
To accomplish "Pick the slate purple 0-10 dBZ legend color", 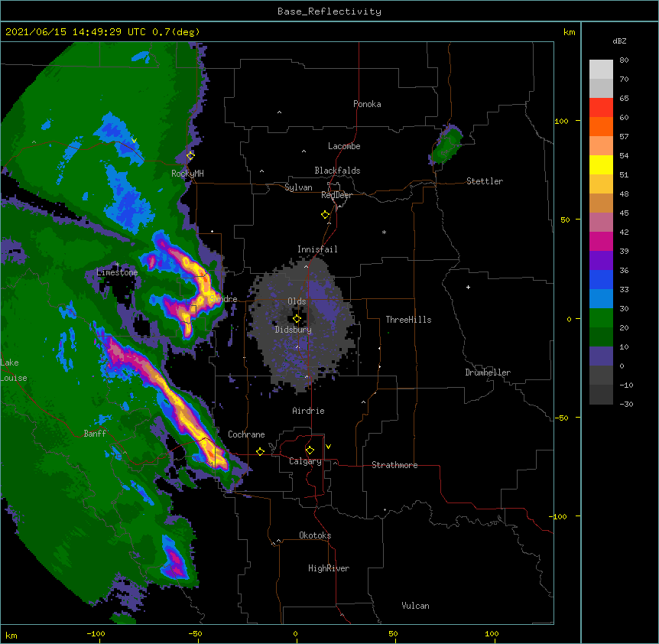I will click(x=601, y=356).
